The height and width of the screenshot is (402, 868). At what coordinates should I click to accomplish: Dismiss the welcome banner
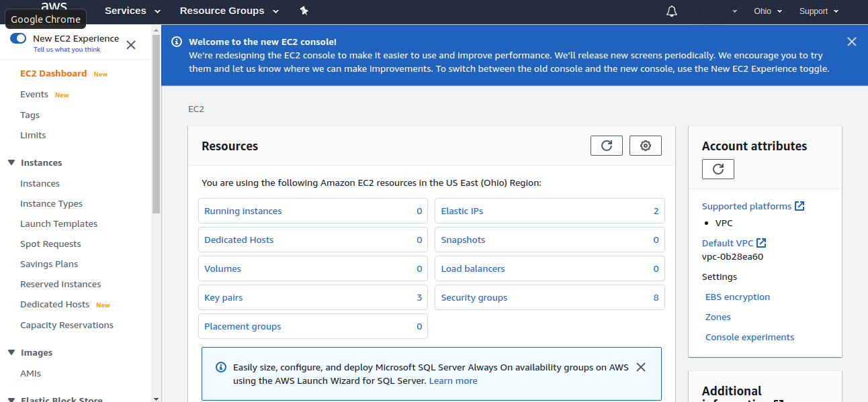point(851,42)
